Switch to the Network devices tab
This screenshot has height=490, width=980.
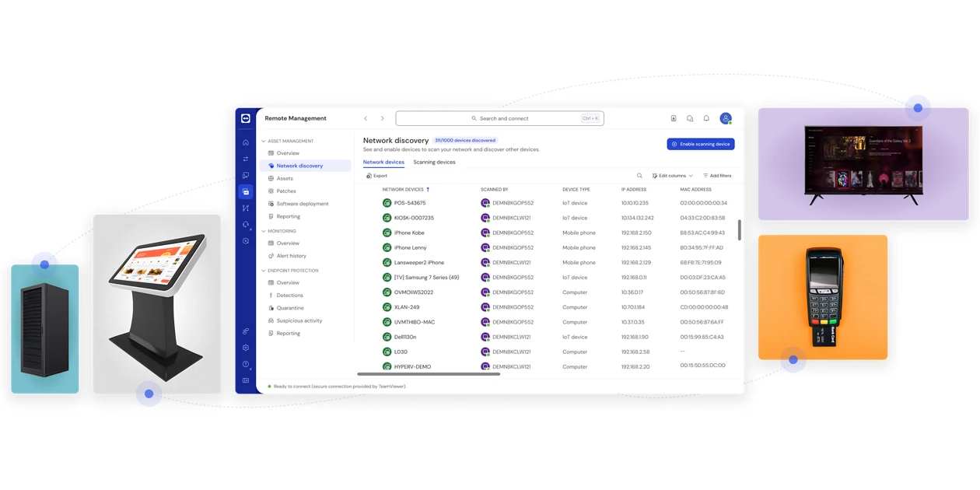[x=383, y=162]
